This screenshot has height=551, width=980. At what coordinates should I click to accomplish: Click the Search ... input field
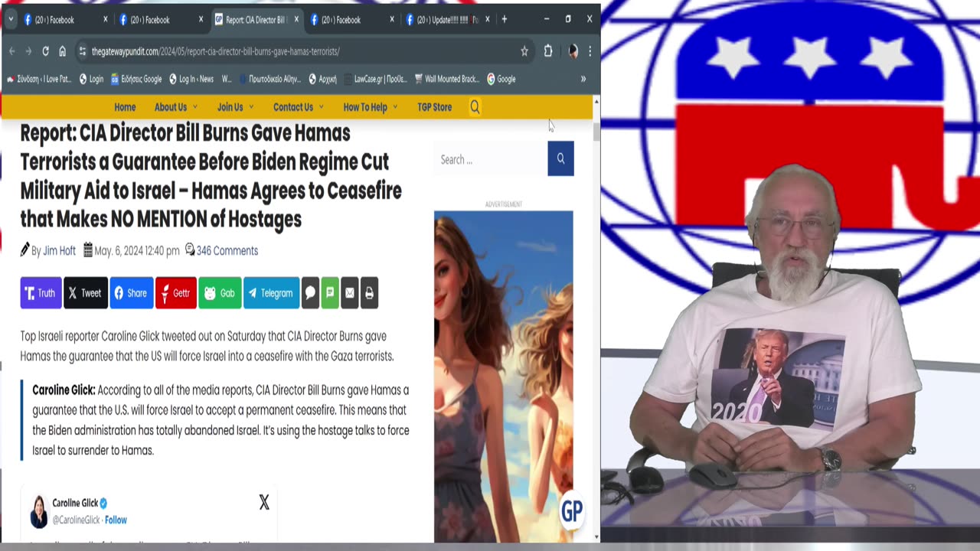point(491,159)
